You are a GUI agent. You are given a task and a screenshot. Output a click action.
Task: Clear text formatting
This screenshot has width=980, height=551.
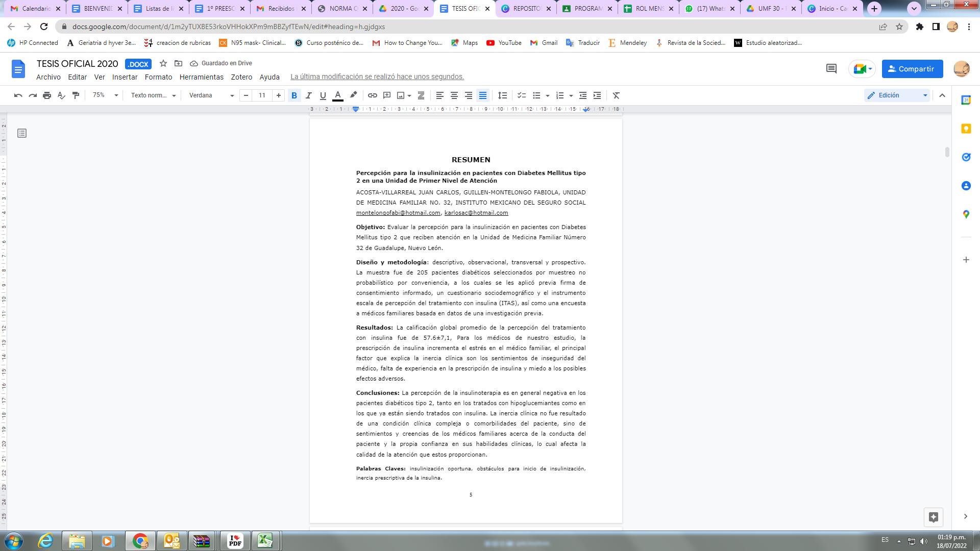(x=616, y=95)
